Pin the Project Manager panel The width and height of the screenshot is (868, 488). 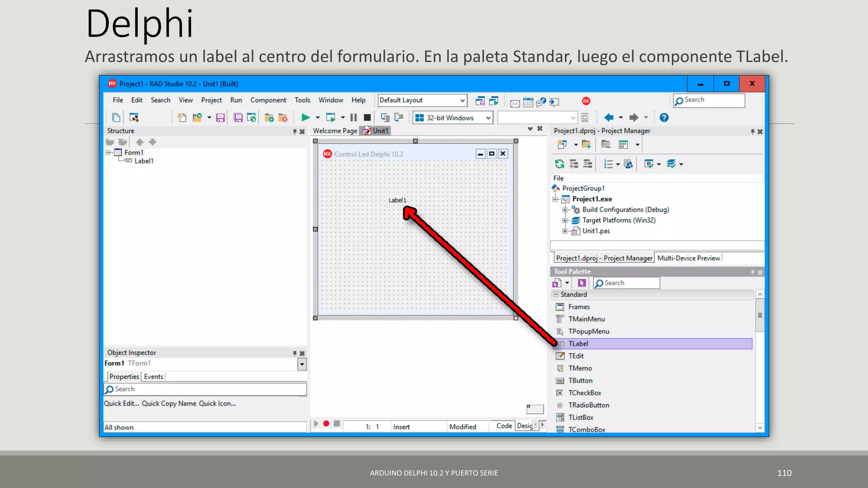(753, 132)
